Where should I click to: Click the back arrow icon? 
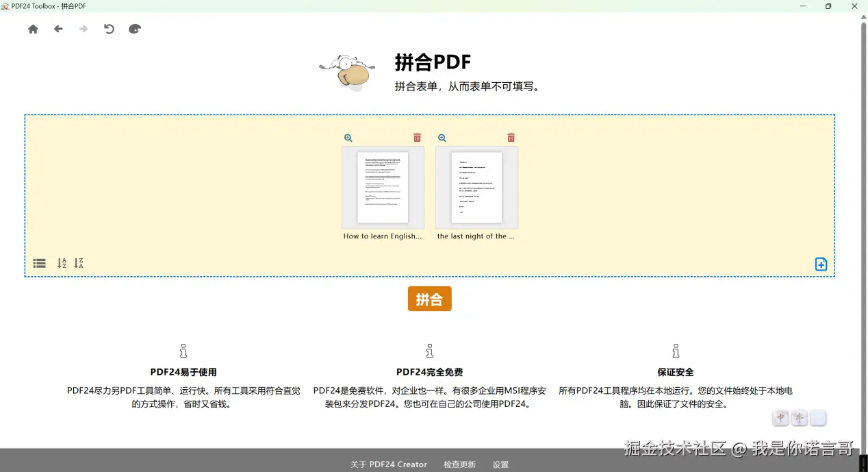click(x=58, y=29)
